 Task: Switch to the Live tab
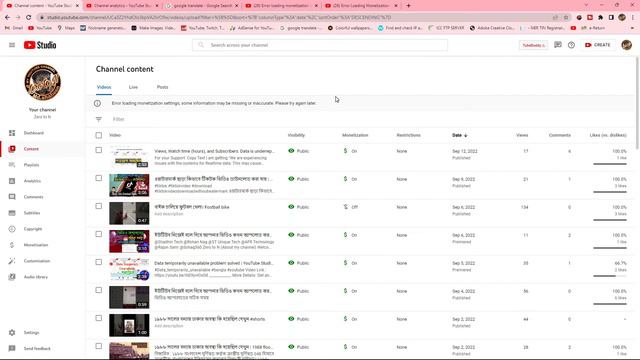click(133, 87)
